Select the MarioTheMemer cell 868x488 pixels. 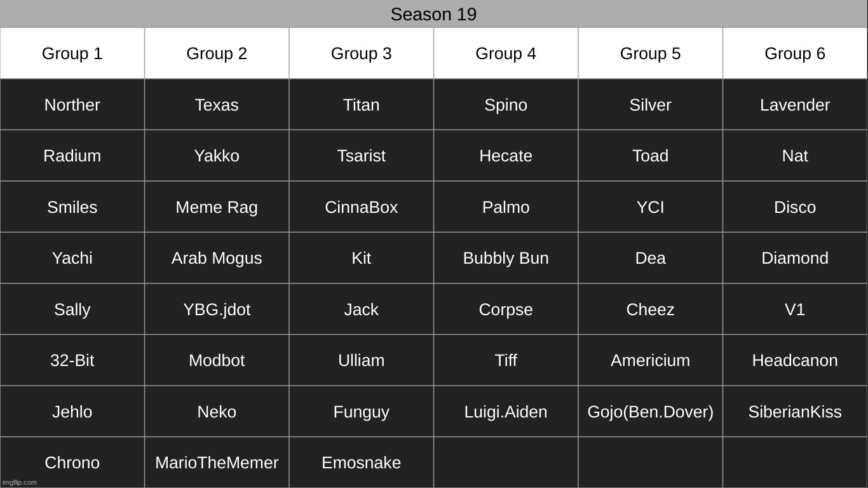coord(217,463)
